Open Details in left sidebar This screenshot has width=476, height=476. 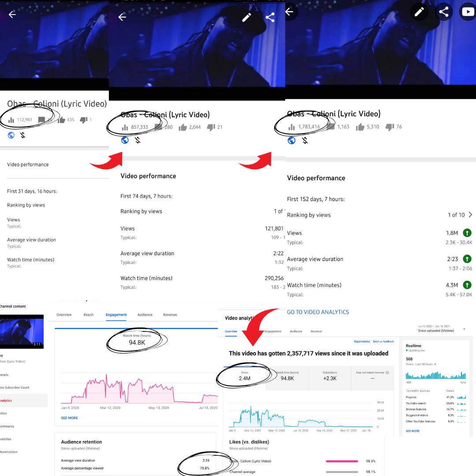[4, 375]
